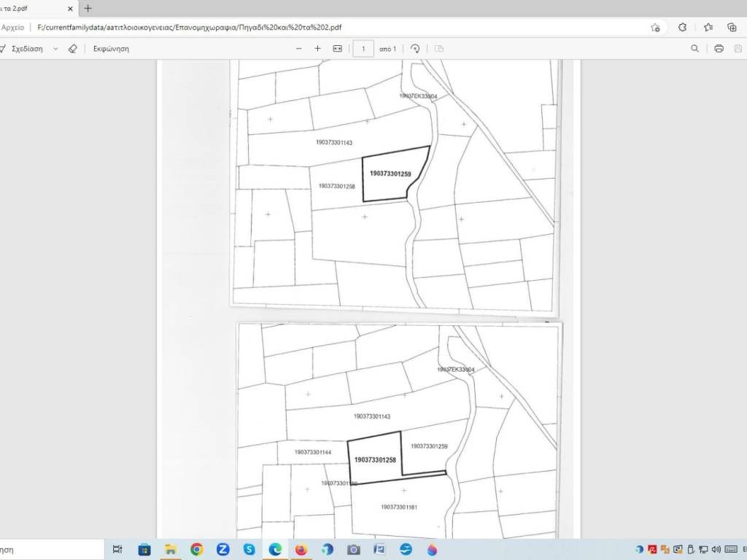Image resolution: width=747 pixels, height=560 pixels.
Task: Open browser extensions menu
Action: (682, 27)
